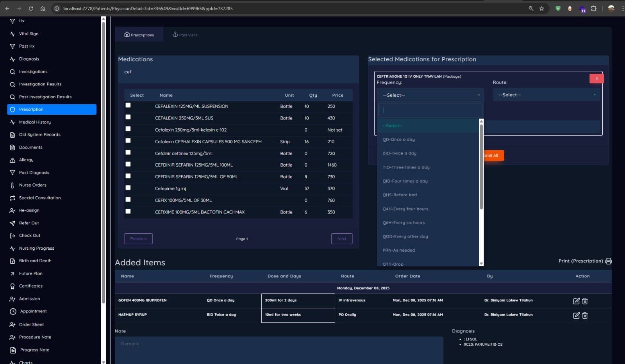Screen dimensions: 625x364
Task: Click the browser back arrow
Action: 7,8
